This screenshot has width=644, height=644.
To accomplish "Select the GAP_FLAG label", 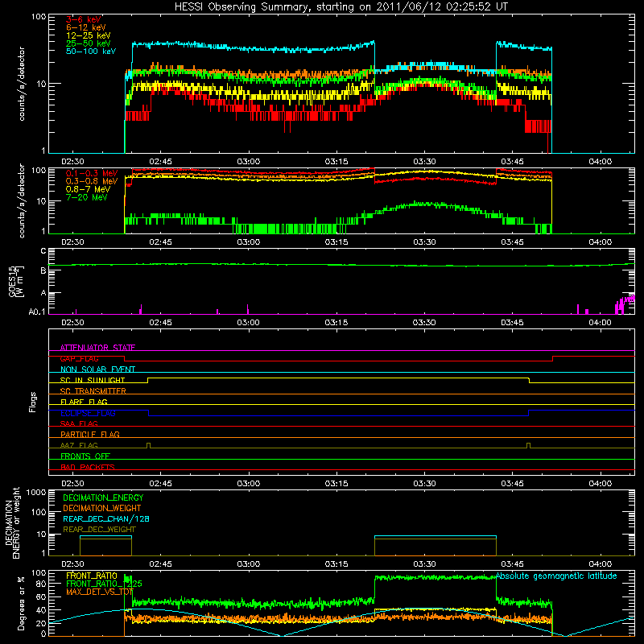I will 79,358.
